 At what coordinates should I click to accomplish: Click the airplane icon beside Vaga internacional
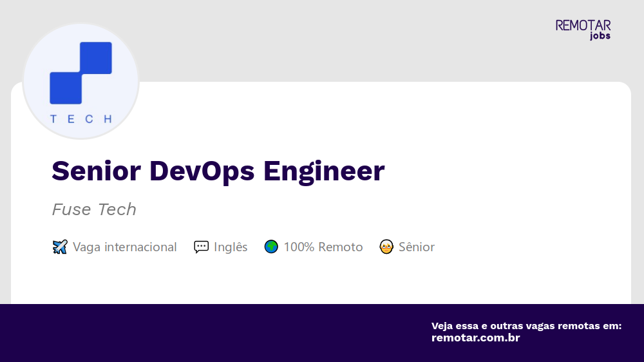60,247
